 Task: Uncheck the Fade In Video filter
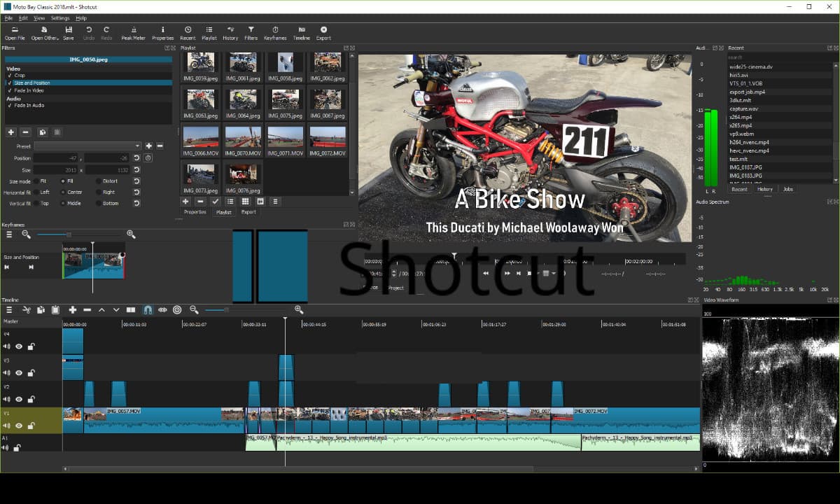(10, 90)
